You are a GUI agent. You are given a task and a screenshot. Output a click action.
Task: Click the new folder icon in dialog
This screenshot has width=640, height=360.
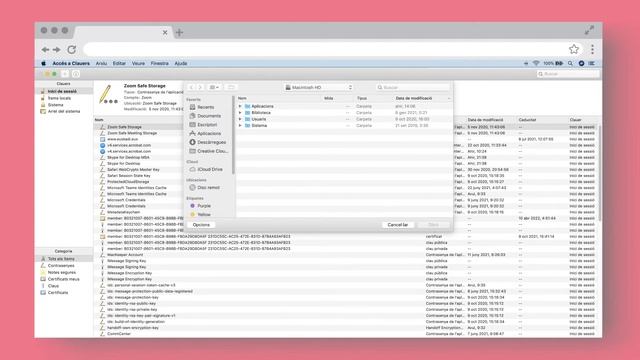231,87
